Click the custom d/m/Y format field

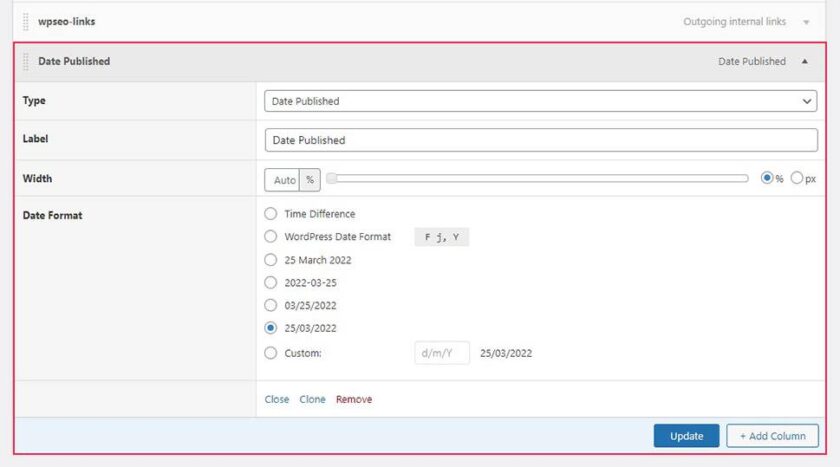[442, 353]
